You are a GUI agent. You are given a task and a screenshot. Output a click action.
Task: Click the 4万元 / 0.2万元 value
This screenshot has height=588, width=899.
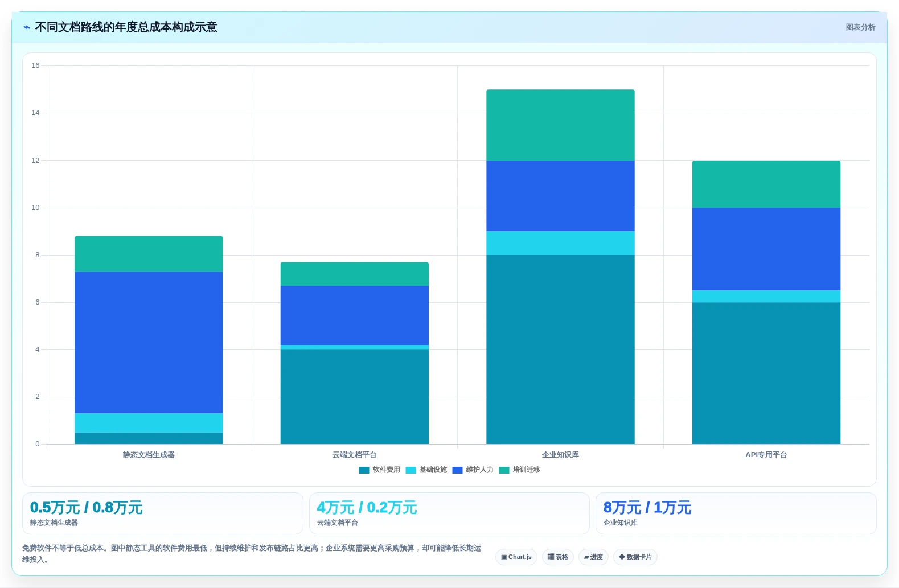point(367,507)
